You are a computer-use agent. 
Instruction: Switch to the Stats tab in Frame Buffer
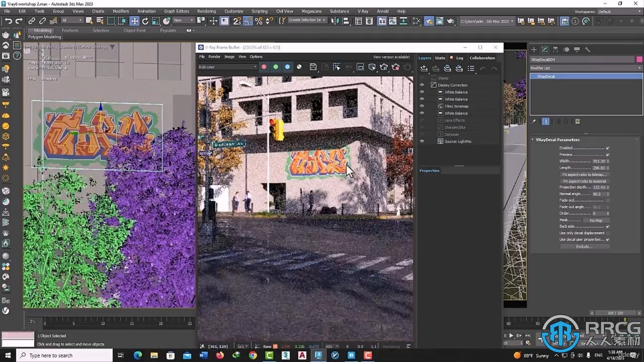click(x=440, y=58)
